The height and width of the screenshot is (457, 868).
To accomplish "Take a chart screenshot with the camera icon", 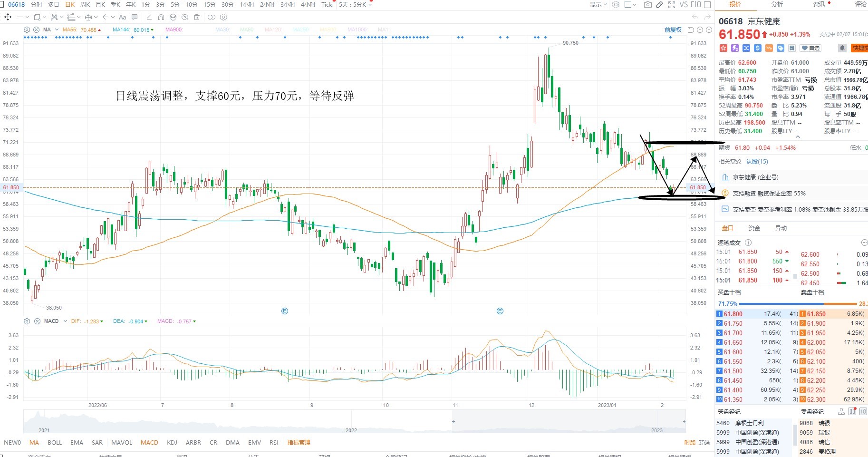I will (x=647, y=5).
